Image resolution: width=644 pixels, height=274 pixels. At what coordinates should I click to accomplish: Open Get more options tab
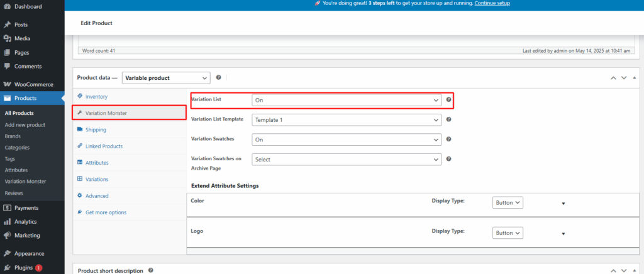tap(130, 212)
